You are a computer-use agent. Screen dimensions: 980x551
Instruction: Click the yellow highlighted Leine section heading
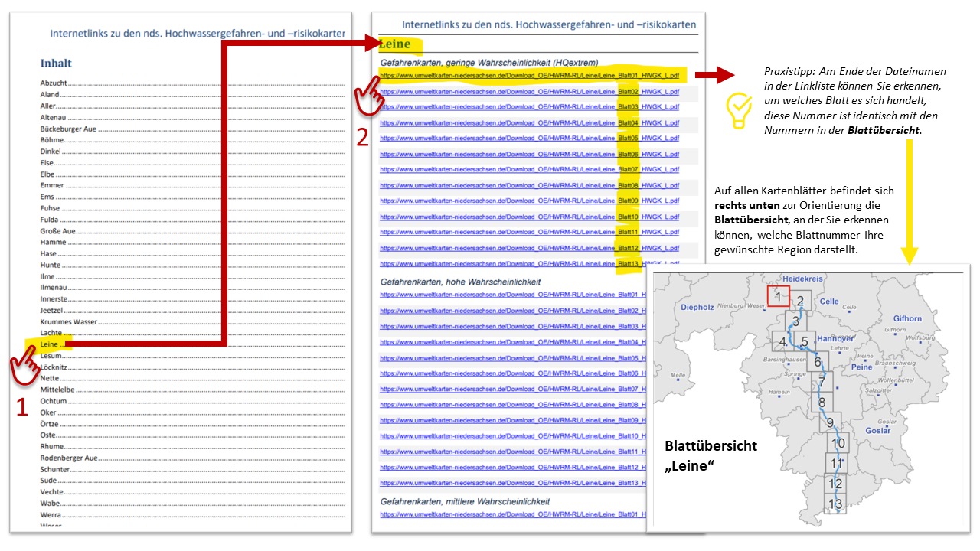(395, 44)
